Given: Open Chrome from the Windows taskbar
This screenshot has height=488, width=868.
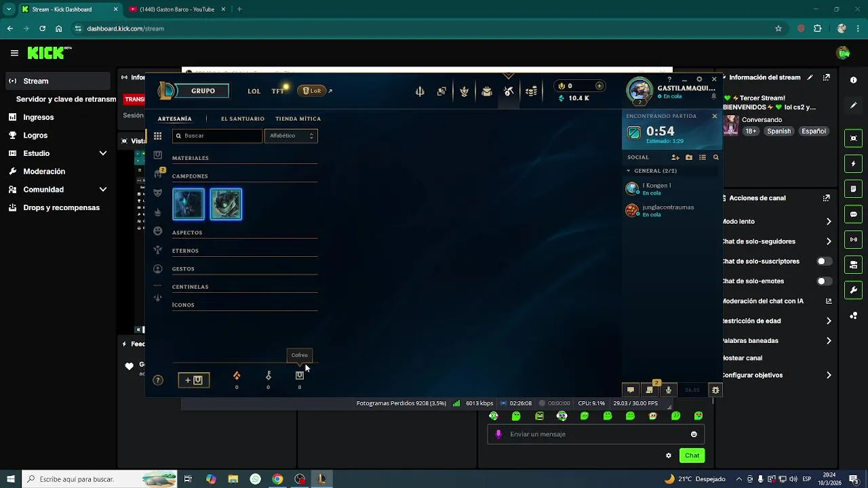Looking at the screenshot, I should [x=277, y=479].
